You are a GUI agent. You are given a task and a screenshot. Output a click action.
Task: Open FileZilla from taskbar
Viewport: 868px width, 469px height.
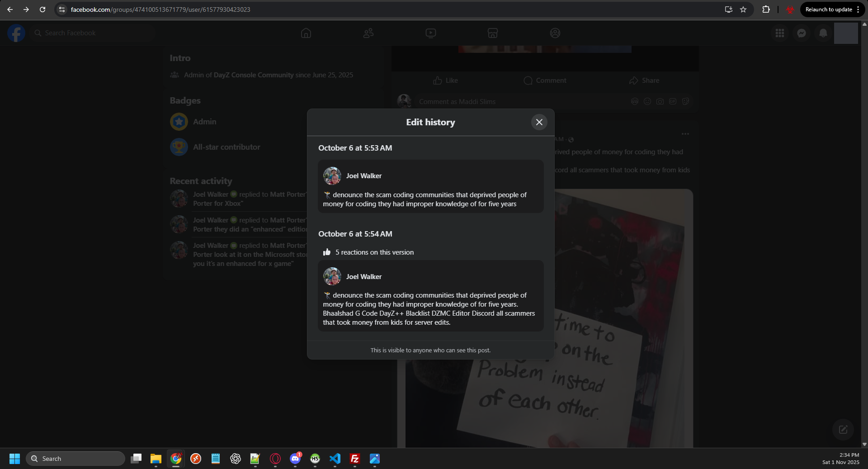(355, 459)
